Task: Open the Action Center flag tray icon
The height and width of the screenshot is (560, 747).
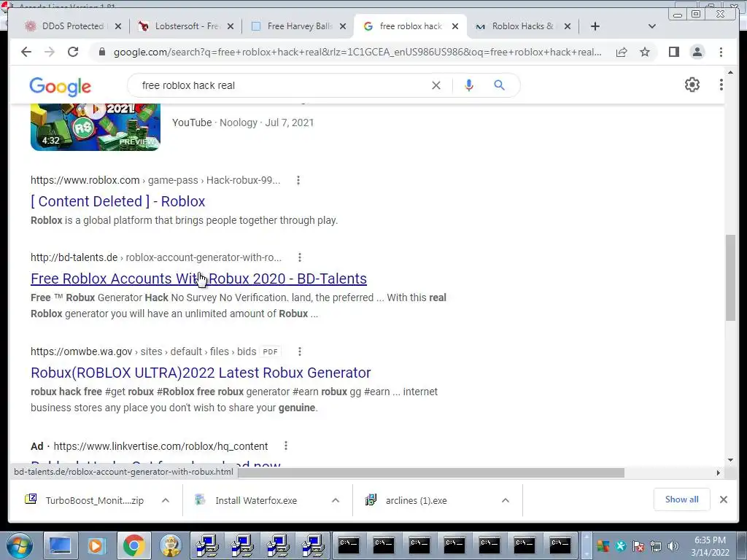Action: [638, 546]
